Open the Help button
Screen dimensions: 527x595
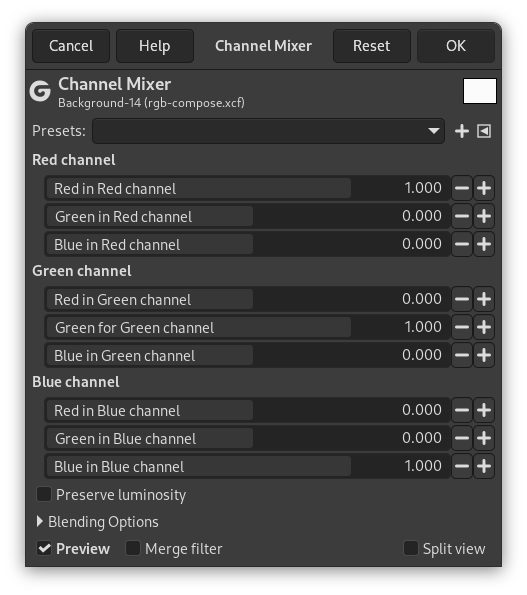click(x=155, y=46)
